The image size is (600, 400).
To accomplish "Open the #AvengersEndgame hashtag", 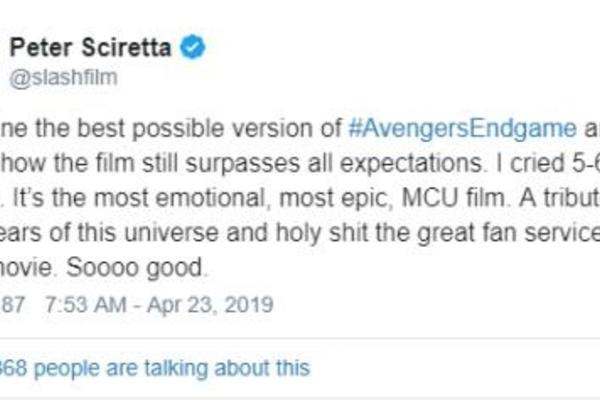I will (x=462, y=128).
